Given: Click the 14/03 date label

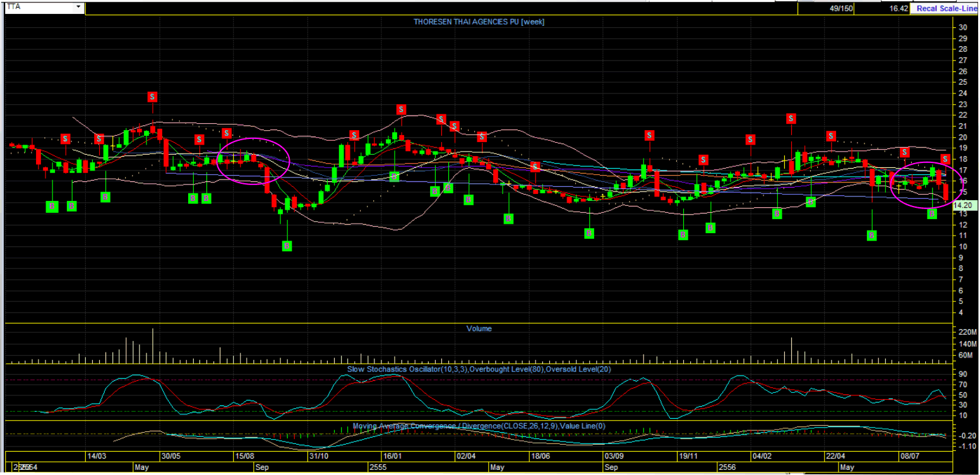Looking at the screenshot, I should pyautogui.click(x=97, y=456).
